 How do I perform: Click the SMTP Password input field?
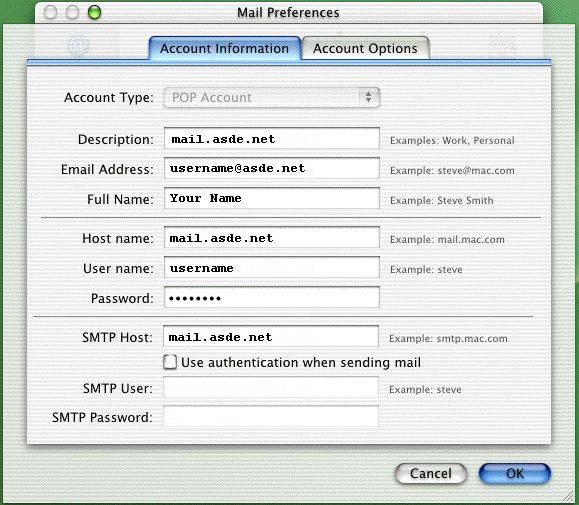[271, 416]
